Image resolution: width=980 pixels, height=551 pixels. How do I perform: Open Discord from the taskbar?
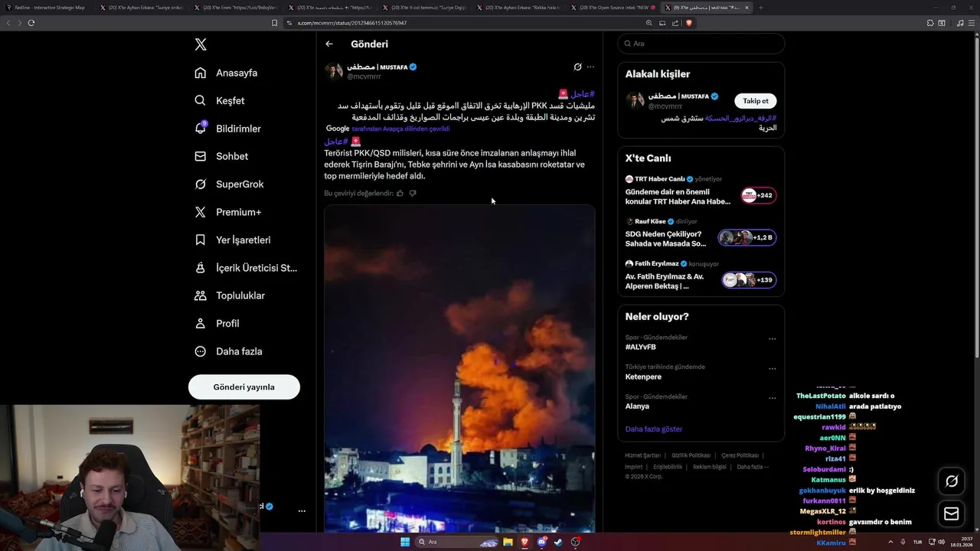tap(541, 542)
